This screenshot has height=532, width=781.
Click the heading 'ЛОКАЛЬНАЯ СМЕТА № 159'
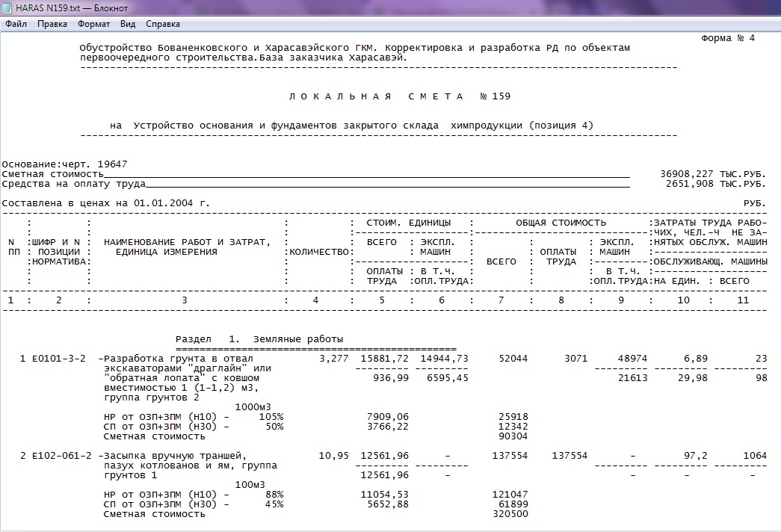click(x=399, y=96)
